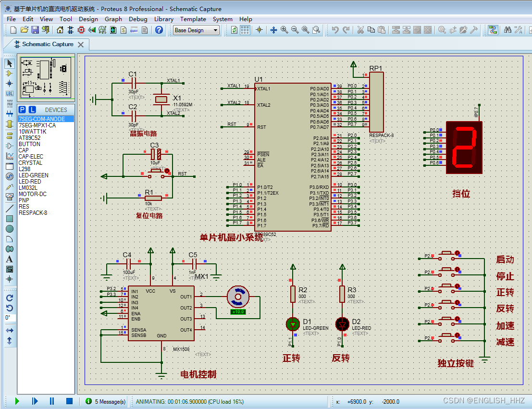532x409 pixels.
Task: Zoom out with magnifier minus icon
Action: coord(295,30)
